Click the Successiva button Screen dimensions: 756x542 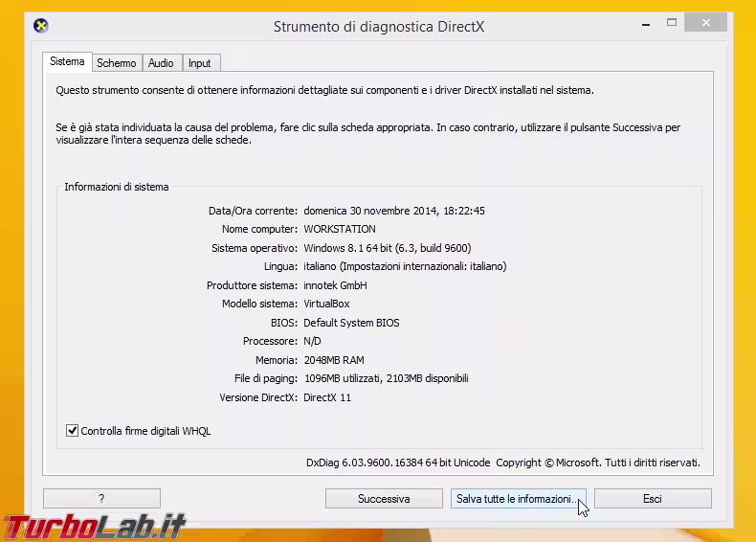click(x=384, y=499)
